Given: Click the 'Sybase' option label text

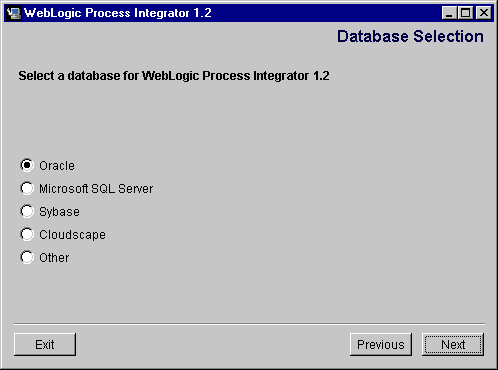Looking at the screenshot, I should (59, 212).
